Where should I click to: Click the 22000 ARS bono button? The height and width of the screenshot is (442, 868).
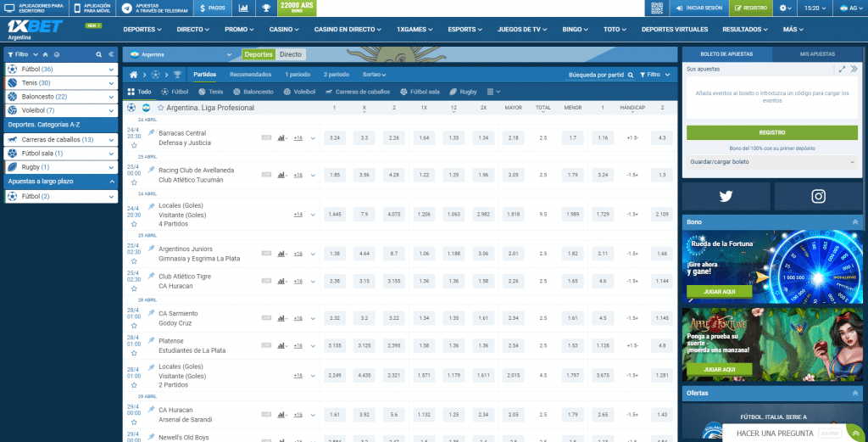(x=297, y=7)
